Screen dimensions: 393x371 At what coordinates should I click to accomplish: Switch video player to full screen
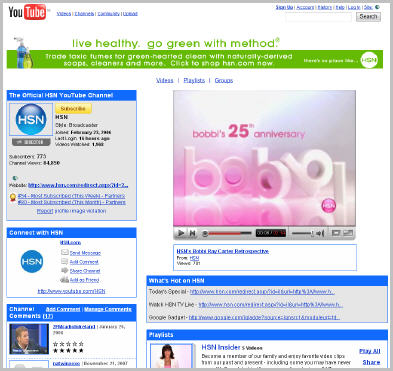tap(348, 233)
